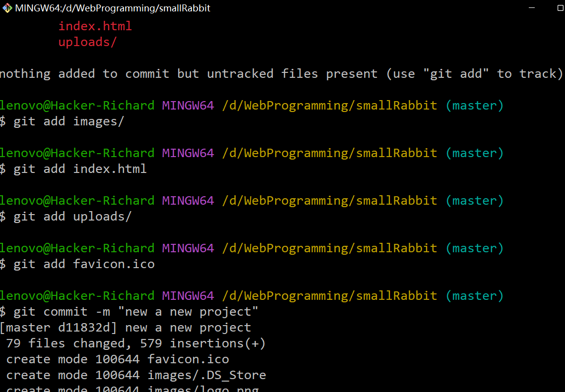Click the maximize button on the window
The image size is (565, 392).
[x=561, y=7]
